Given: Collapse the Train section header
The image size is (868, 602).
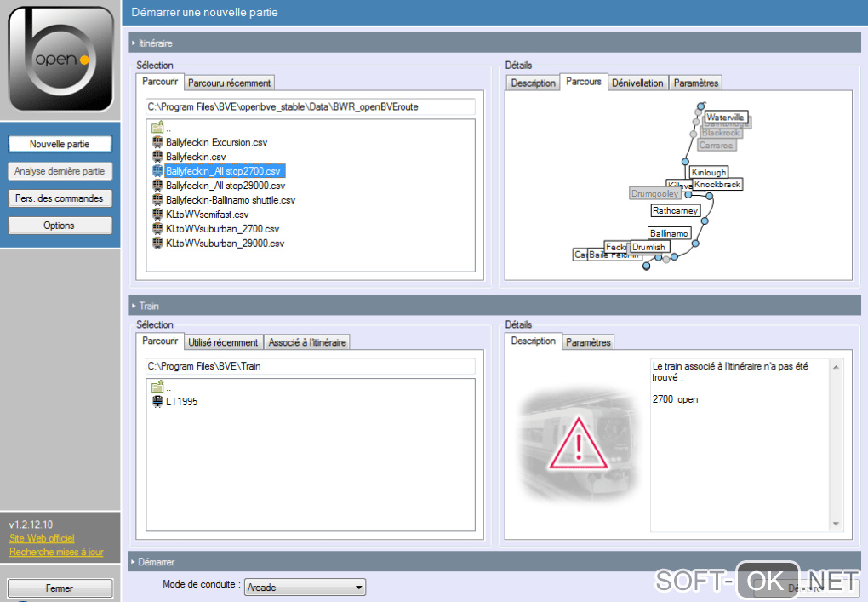Looking at the screenshot, I should 494,306.
